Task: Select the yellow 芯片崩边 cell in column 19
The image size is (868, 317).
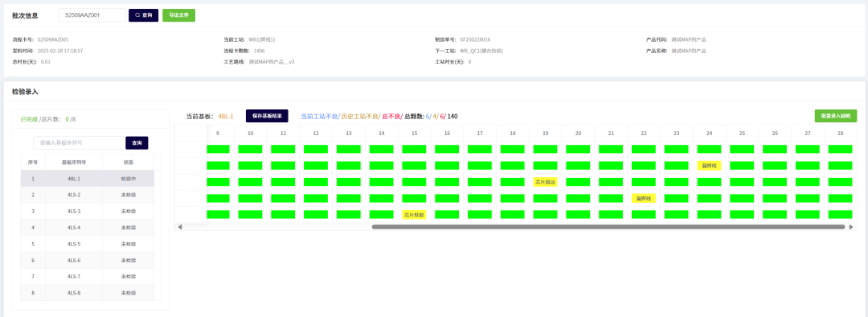Action: [545, 182]
